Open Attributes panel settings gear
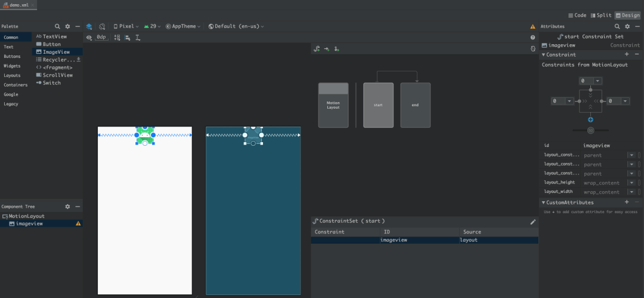 [x=627, y=26]
